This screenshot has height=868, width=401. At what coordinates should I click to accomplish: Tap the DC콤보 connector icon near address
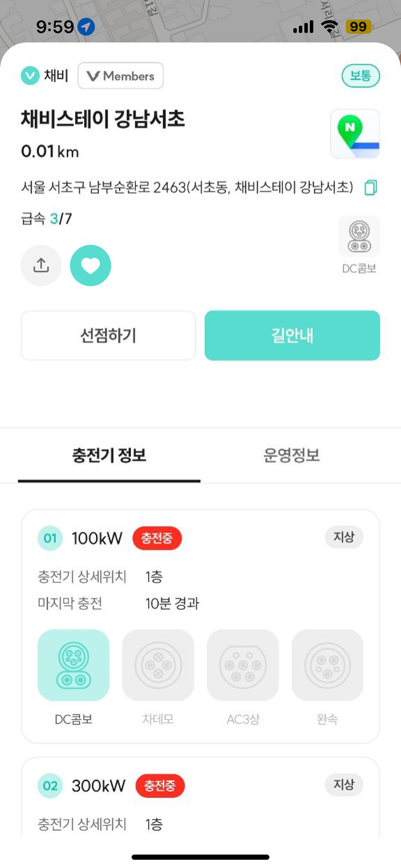tap(359, 237)
